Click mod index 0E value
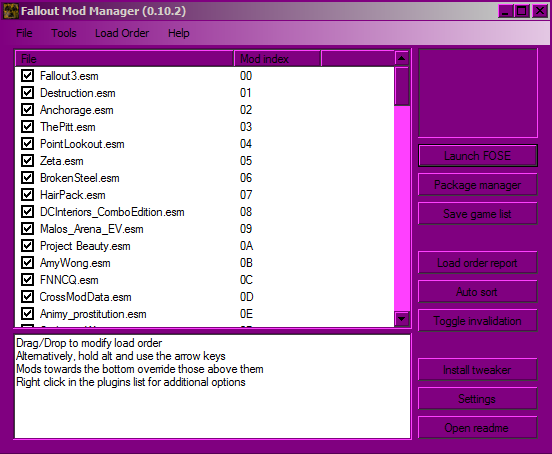Viewport: 552px width, 454px height. click(x=246, y=314)
